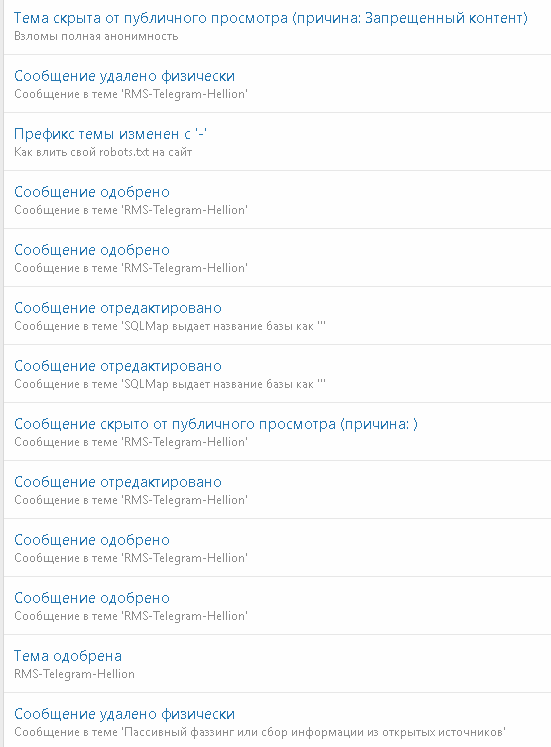Image resolution: width=551 pixels, height=747 pixels.
Task: Open 'Сообщение удалено физически' above the RMS-Telegram-Hellion subtitle
Action: (x=124, y=76)
